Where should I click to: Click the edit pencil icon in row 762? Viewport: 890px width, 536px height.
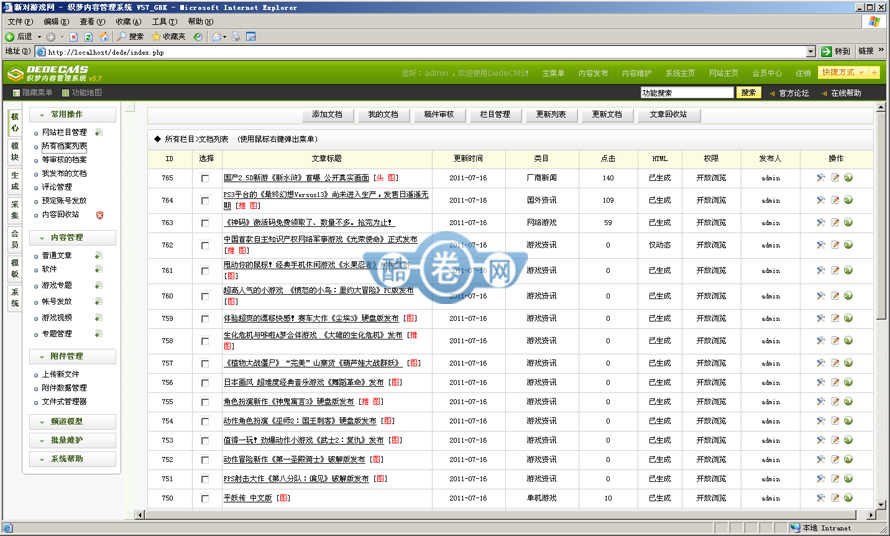[834, 245]
